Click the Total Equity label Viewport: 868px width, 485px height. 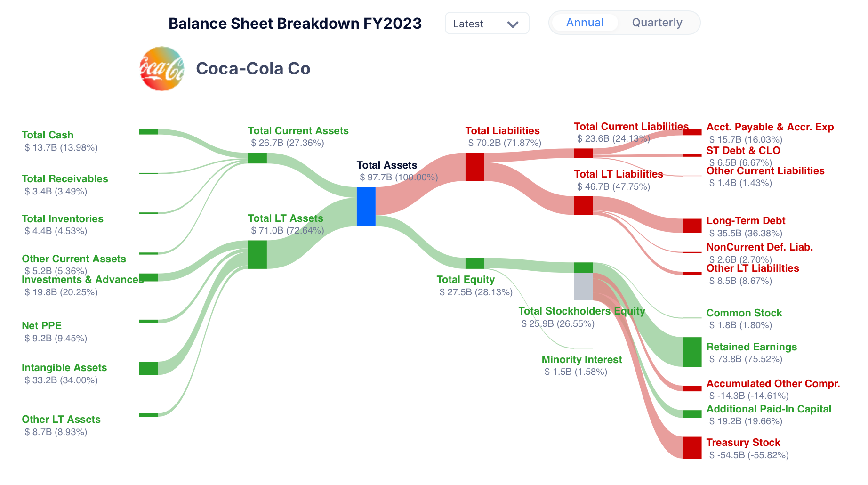(466, 280)
